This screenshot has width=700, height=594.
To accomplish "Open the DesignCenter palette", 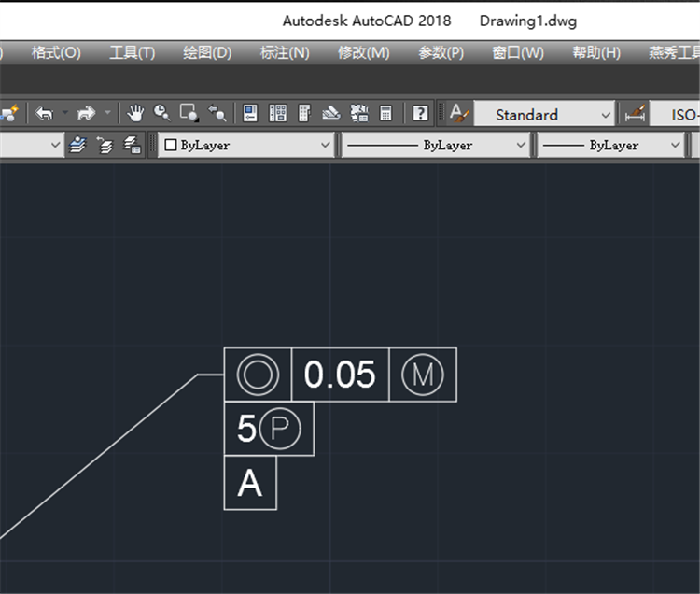I will coord(277,113).
